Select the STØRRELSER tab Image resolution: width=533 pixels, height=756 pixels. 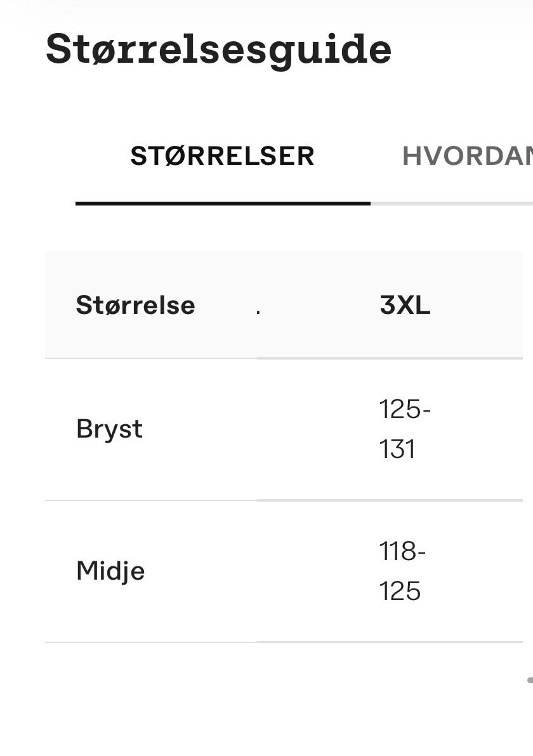(x=222, y=156)
